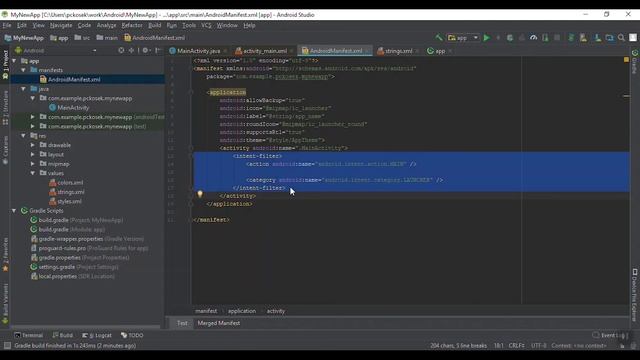This screenshot has height=360, width=640.
Task: Open the profiler gauge icon
Action: click(x=533, y=38)
